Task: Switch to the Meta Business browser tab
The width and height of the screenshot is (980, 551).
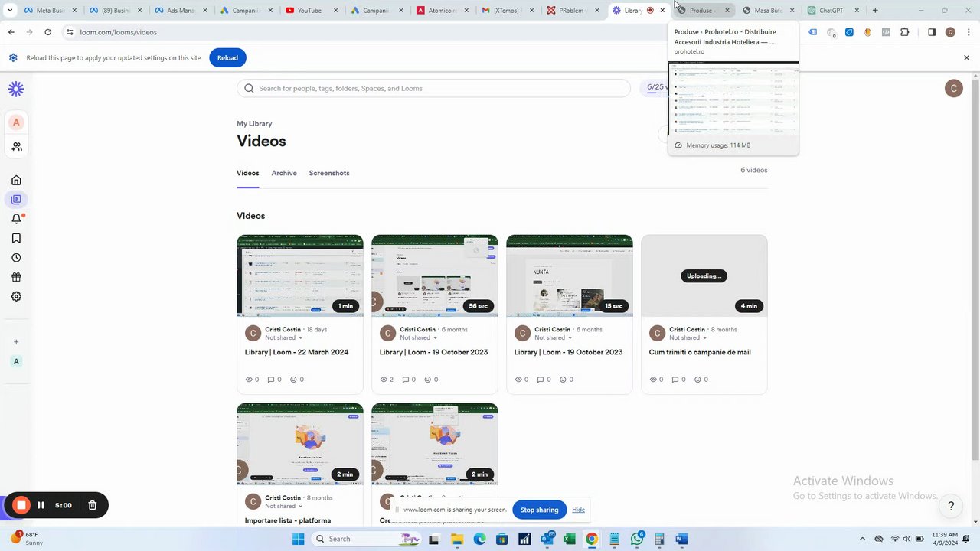Action: pyautogui.click(x=51, y=11)
